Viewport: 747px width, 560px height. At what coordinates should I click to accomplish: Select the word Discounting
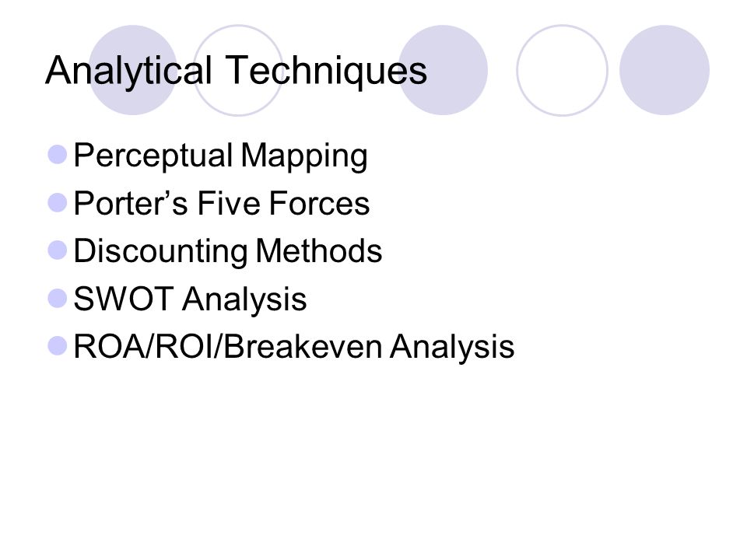coord(160,252)
